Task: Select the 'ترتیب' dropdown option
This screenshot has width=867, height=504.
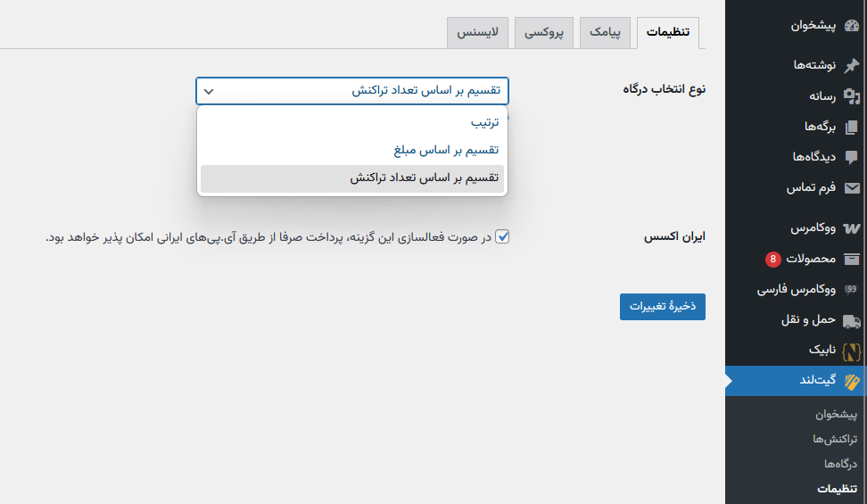Action: 484,123
